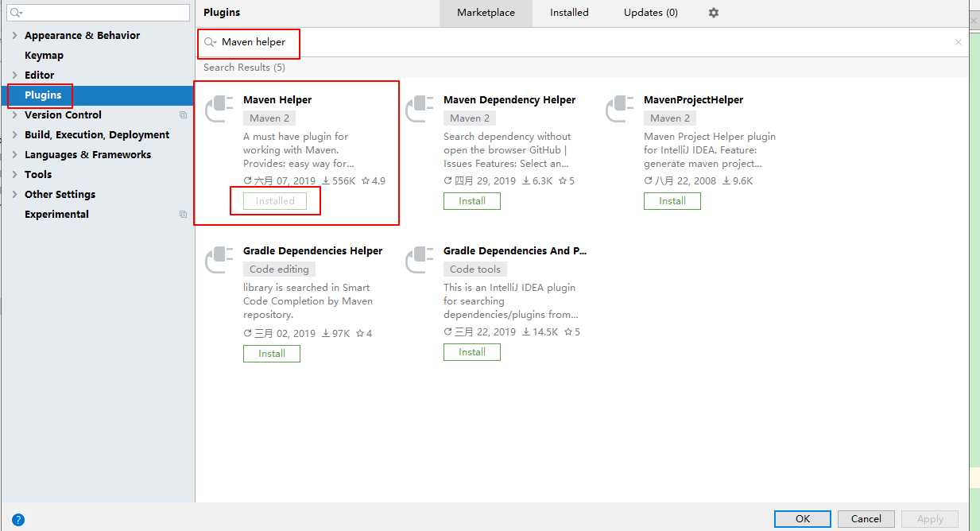The image size is (980, 531).
Task: Click the plugin search magnifier icon
Action: tap(211, 42)
